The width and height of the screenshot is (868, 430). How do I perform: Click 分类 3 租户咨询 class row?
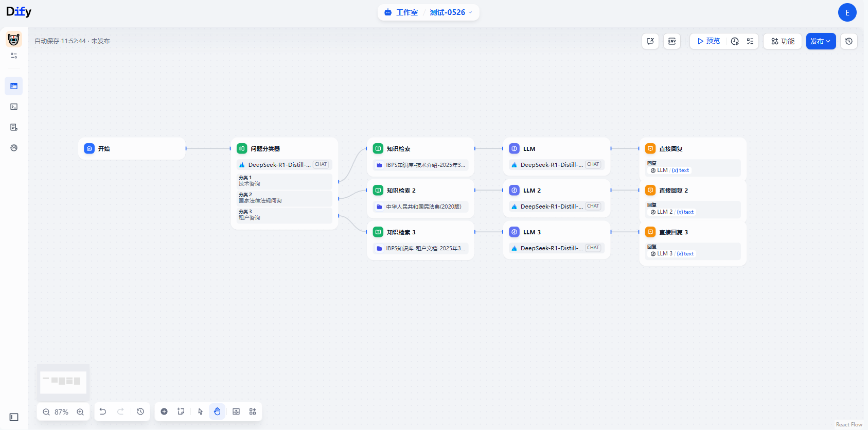coord(285,215)
